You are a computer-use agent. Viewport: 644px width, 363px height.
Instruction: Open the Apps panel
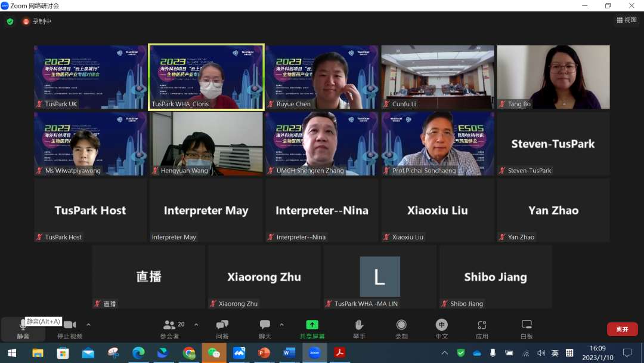(x=482, y=330)
